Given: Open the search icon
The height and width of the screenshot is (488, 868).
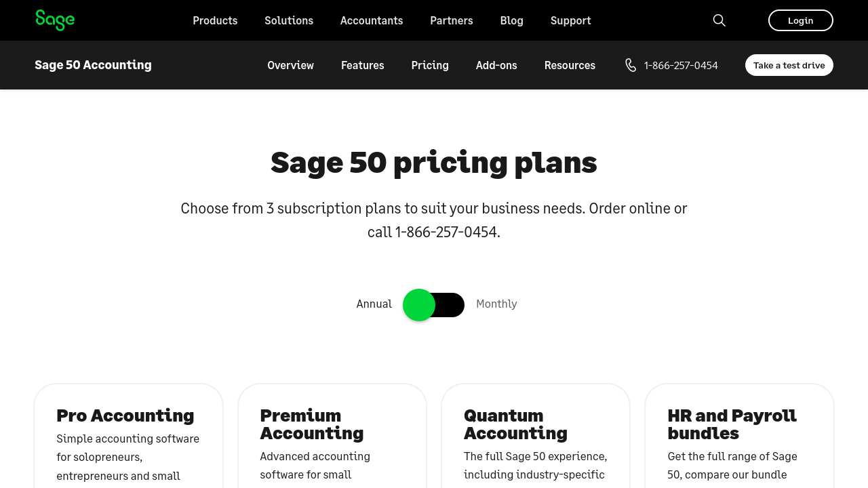Looking at the screenshot, I should click(719, 20).
